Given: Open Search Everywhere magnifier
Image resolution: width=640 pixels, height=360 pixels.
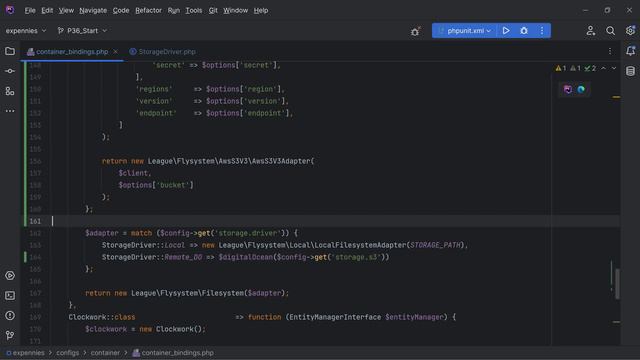Looking at the screenshot, I should pos(610,31).
